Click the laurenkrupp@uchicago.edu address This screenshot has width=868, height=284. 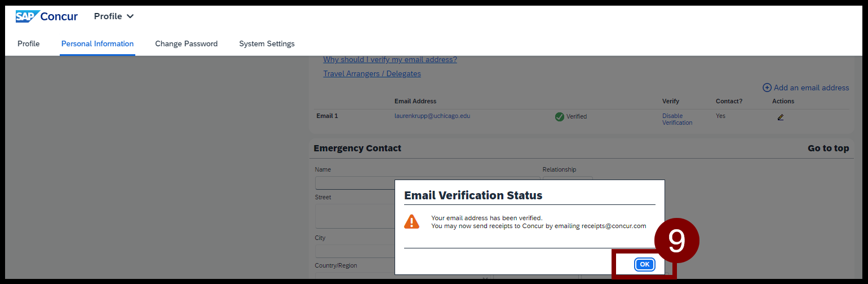(x=432, y=116)
